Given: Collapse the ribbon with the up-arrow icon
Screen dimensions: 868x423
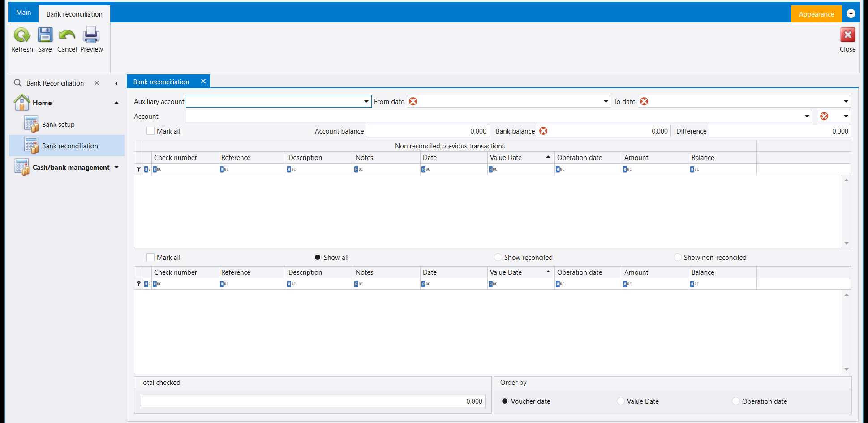Looking at the screenshot, I should (x=851, y=14).
